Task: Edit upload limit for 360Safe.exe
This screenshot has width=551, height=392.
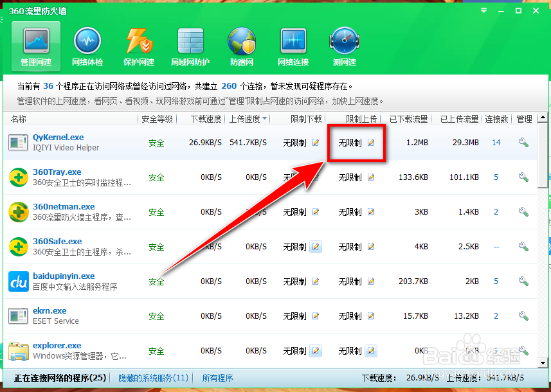Action: [371, 247]
